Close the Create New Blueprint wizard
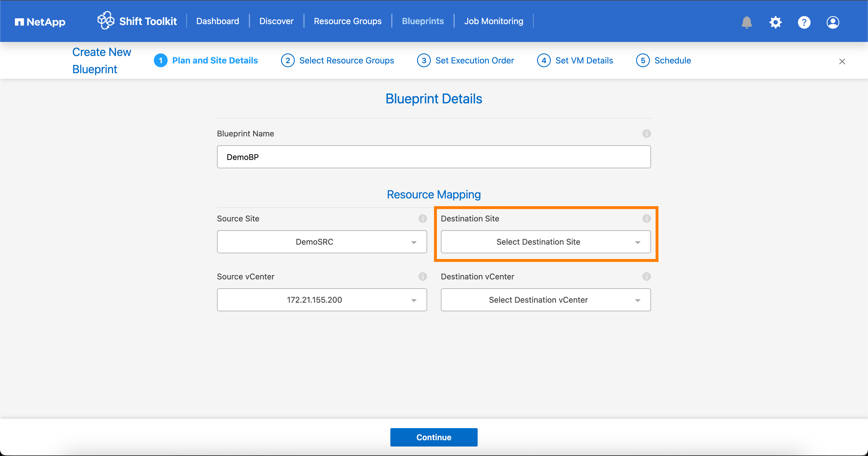 842,61
